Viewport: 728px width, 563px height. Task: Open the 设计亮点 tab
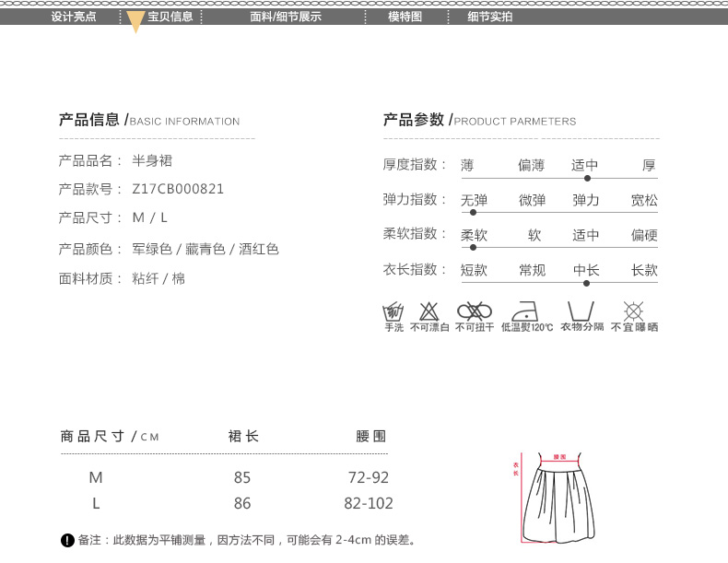74,17
